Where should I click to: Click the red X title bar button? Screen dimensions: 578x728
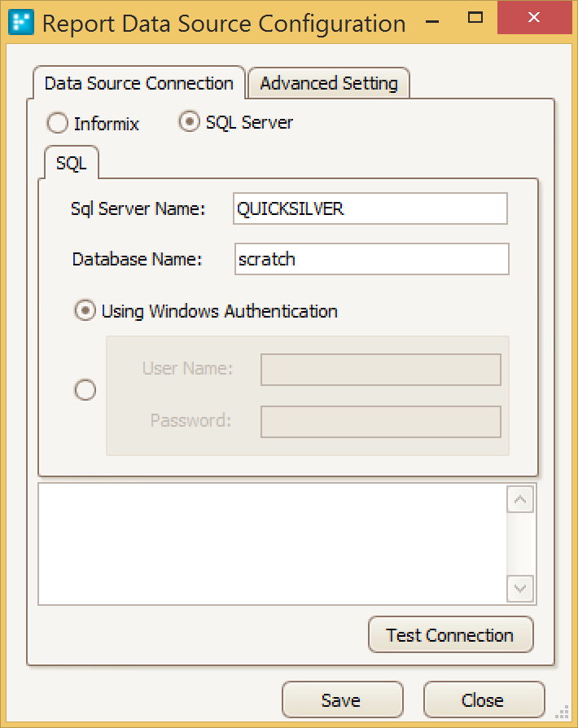pos(533,17)
